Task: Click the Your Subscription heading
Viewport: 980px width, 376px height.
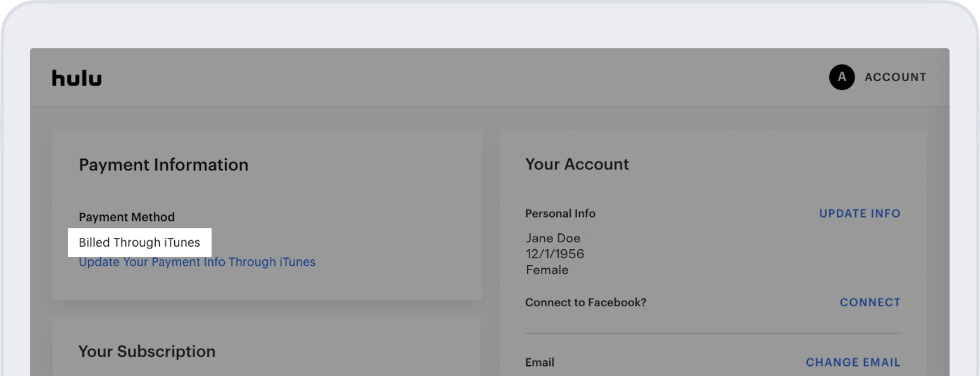Action: tap(147, 352)
